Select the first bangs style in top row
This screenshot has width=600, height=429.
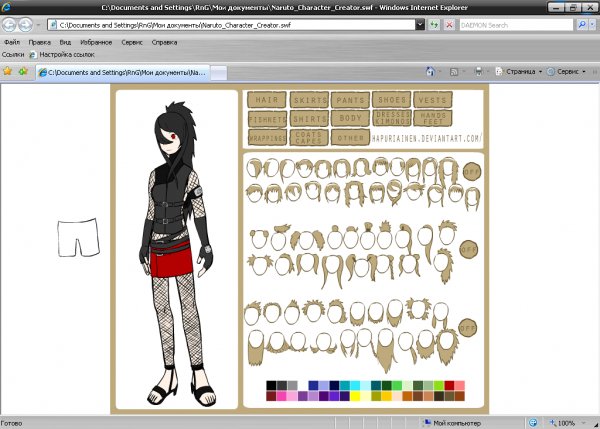click(x=255, y=168)
